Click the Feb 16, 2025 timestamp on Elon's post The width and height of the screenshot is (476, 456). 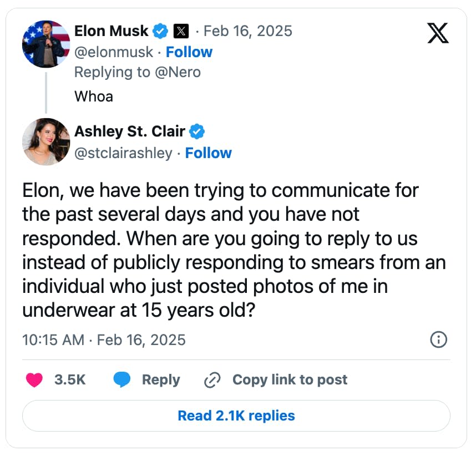[247, 31]
